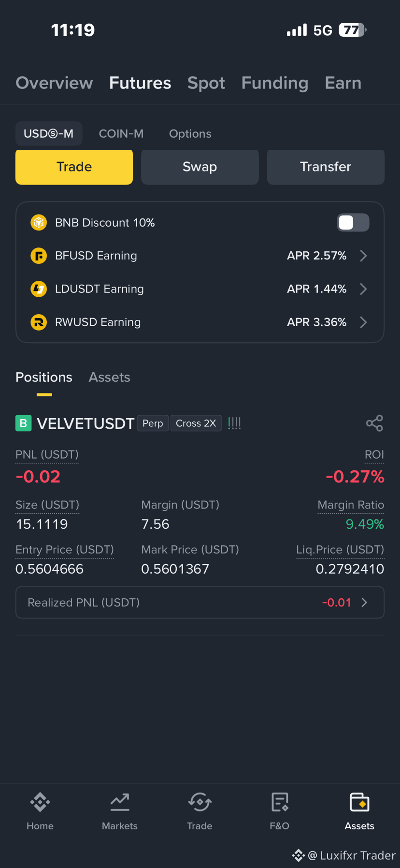
Task: Tap the share icon for VELVETUSDT position
Action: tap(374, 423)
